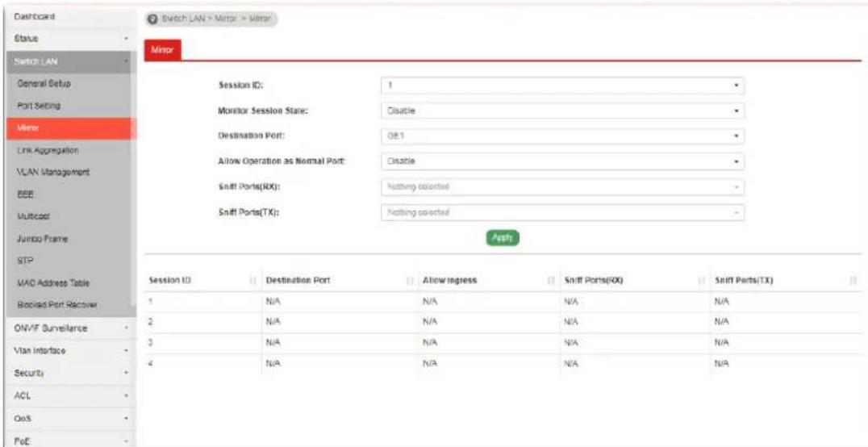Click Sniff Ports(TX) N/A for session 4

[x=720, y=364]
